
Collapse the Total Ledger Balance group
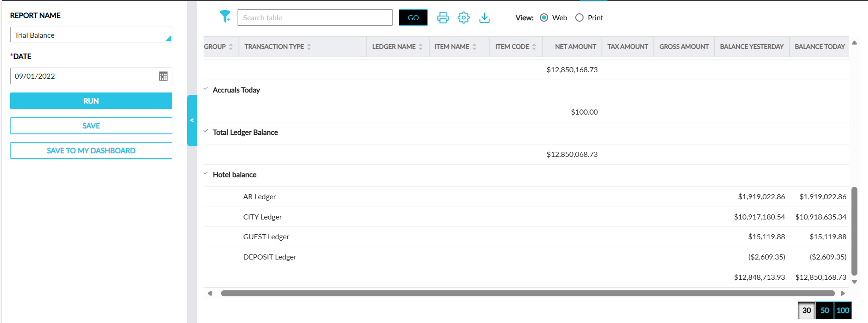[206, 131]
